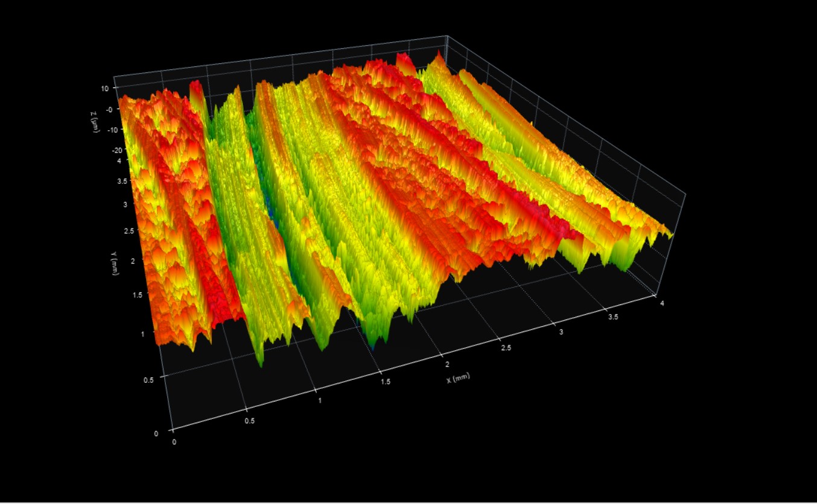
Task: Select the X-axis tick label 2
Action: pos(447,365)
